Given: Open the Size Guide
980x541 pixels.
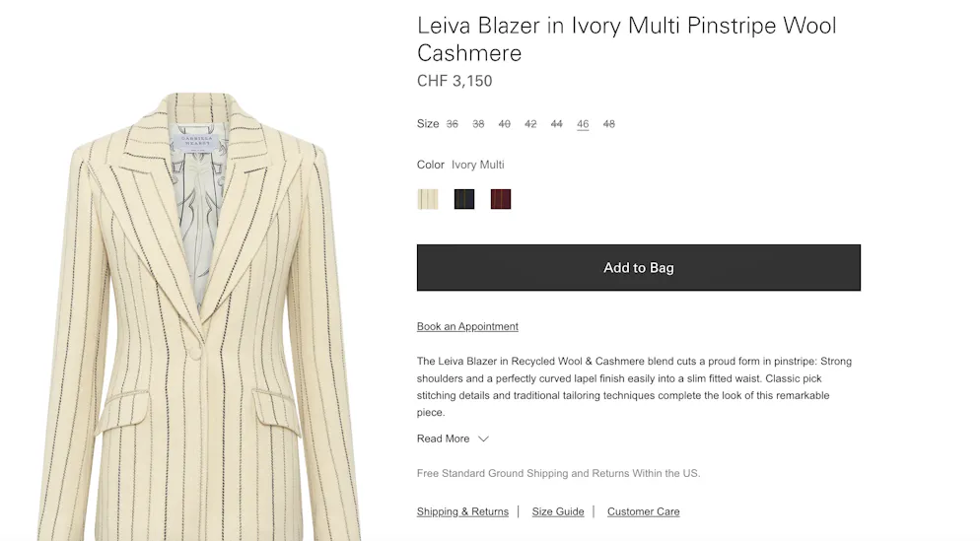Looking at the screenshot, I should click(x=558, y=511).
